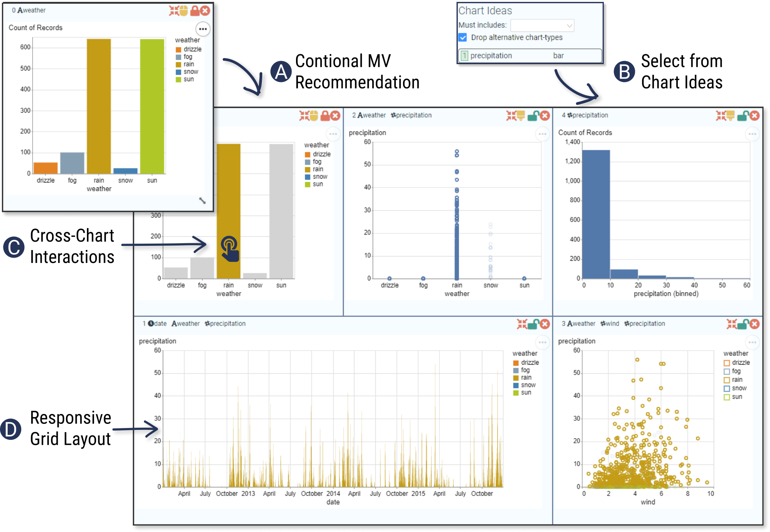
Task: Click the yellow brush icon on chart 2
Action: pyautogui.click(x=520, y=116)
